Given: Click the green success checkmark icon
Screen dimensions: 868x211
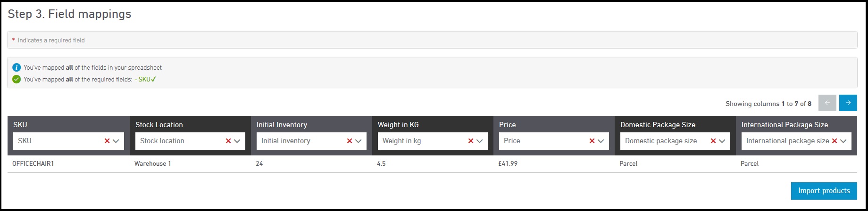Looking at the screenshot, I should tap(17, 79).
